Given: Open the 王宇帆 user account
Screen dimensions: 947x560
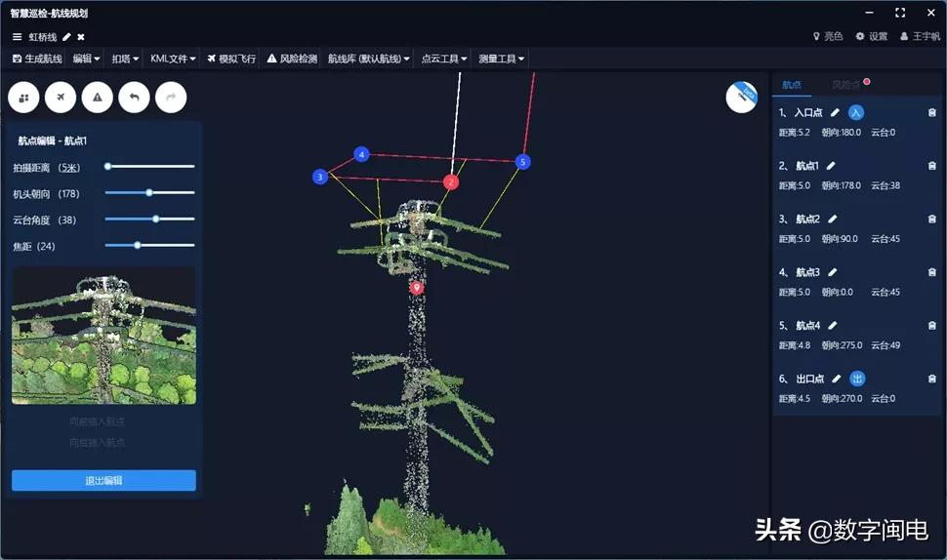Looking at the screenshot, I should [920, 36].
